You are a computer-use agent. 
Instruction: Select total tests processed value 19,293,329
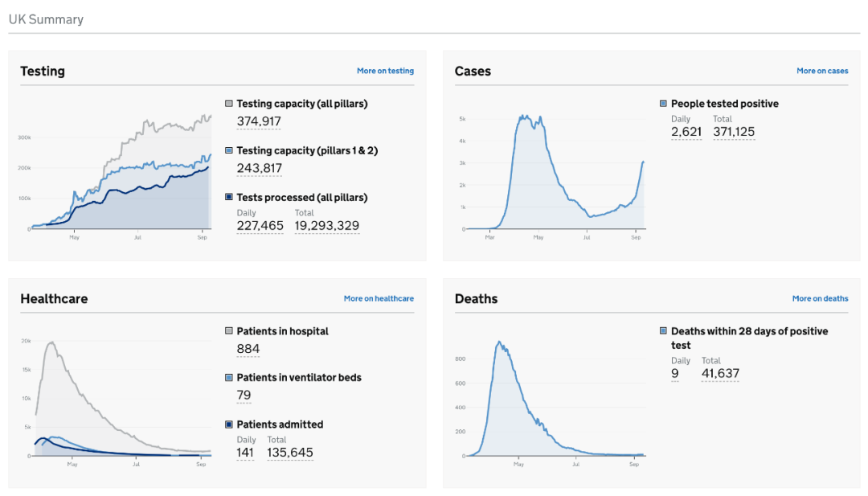tap(326, 226)
